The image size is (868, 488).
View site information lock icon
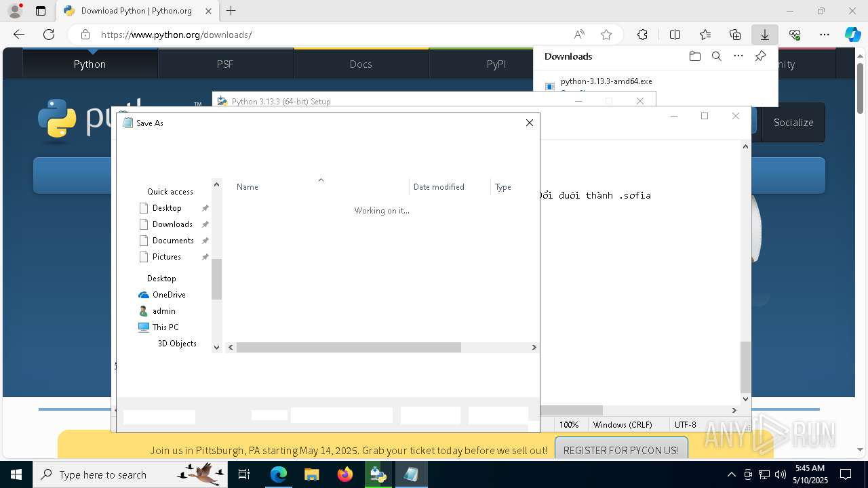(x=85, y=35)
